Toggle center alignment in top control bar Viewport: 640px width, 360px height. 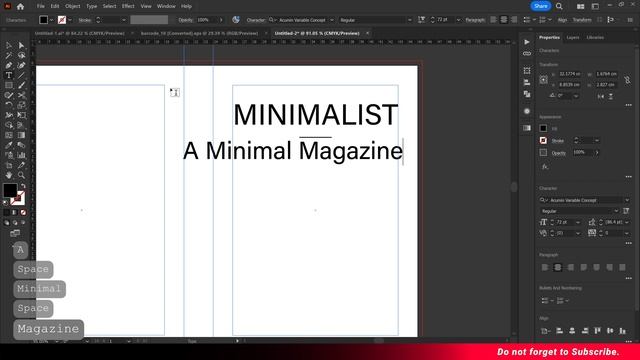504,20
